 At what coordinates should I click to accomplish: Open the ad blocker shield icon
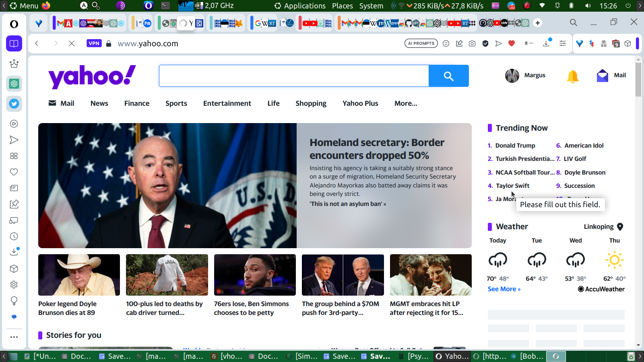coord(485,43)
